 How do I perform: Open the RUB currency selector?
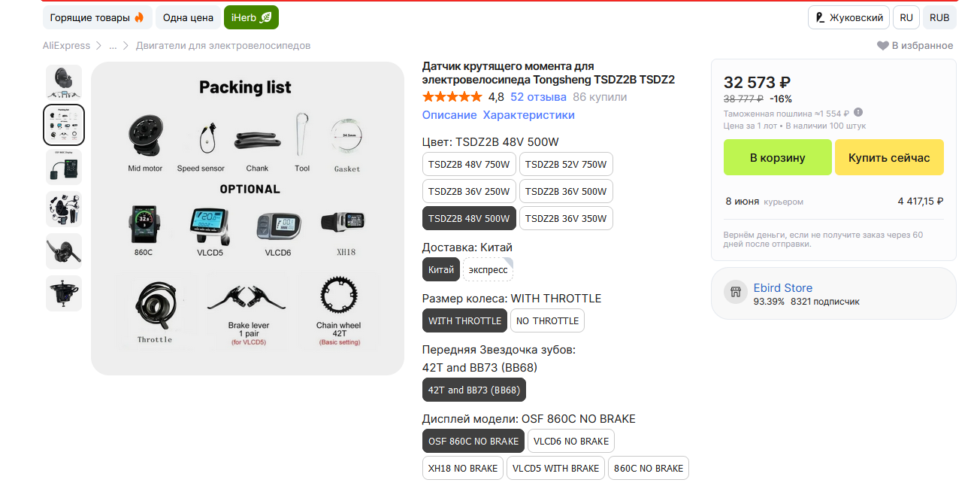(x=939, y=17)
